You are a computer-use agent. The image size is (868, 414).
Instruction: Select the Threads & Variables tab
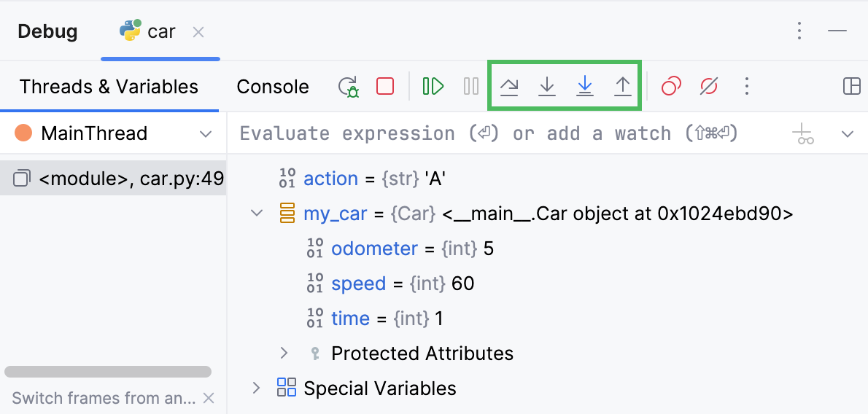click(109, 87)
